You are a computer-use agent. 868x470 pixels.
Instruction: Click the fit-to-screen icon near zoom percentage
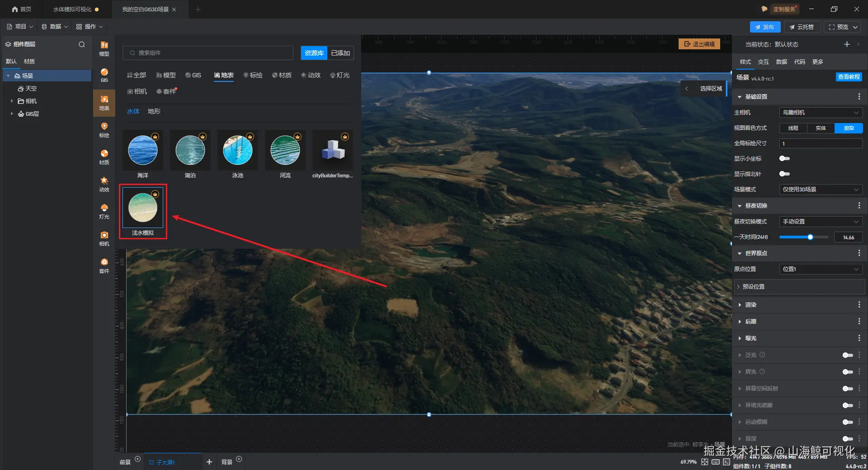tap(704, 462)
